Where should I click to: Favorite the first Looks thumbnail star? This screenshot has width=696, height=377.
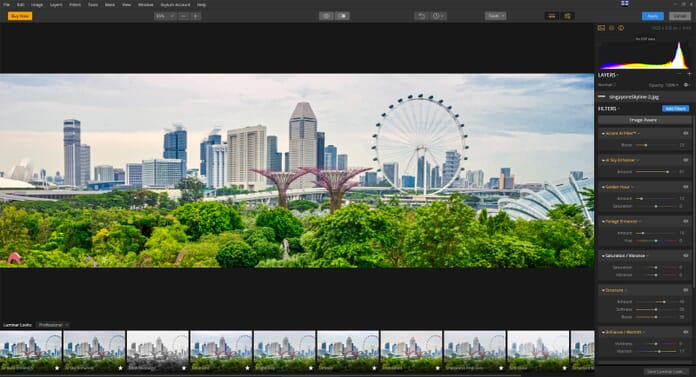click(x=57, y=368)
